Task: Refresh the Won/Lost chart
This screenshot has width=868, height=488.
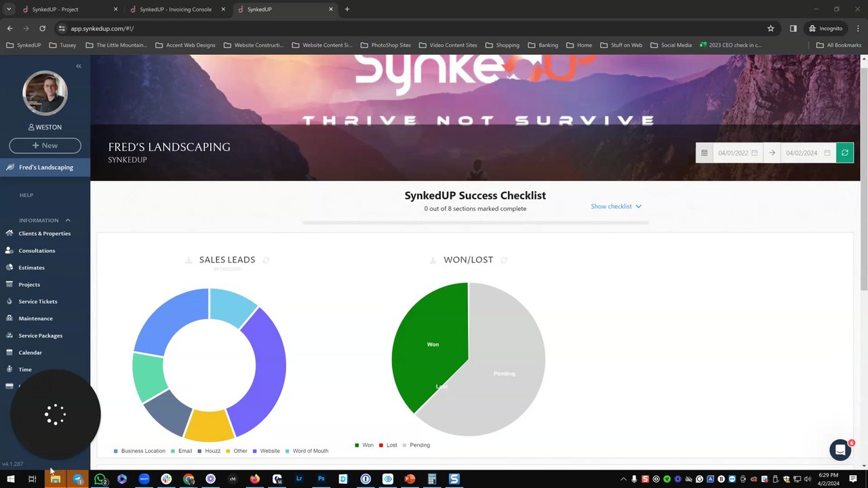Action: [504, 260]
